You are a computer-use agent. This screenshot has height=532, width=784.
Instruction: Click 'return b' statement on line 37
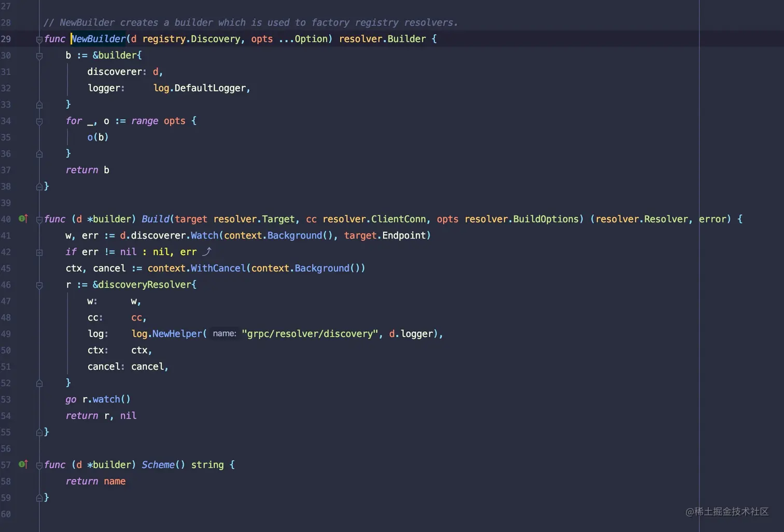(x=87, y=170)
